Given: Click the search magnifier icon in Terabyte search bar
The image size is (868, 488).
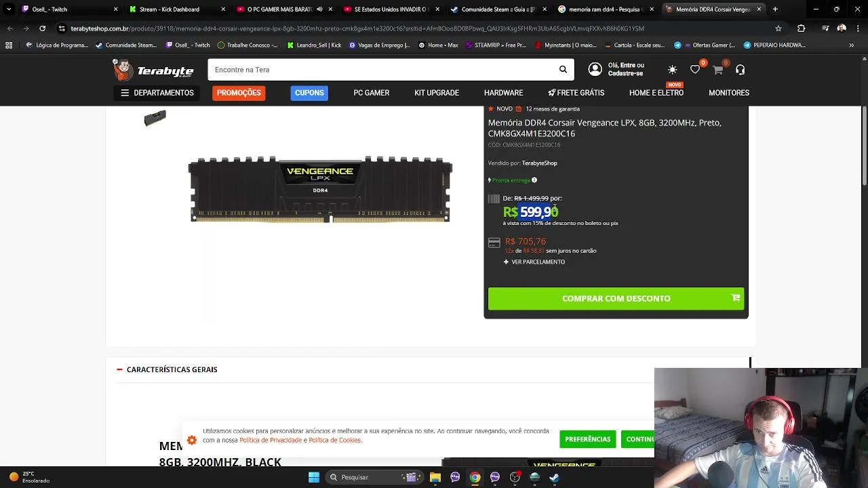Looking at the screenshot, I should tap(563, 70).
